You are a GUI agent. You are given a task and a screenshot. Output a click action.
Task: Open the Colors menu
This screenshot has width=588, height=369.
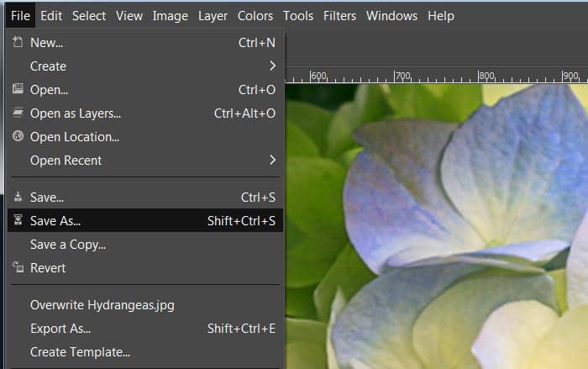[255, 16]
